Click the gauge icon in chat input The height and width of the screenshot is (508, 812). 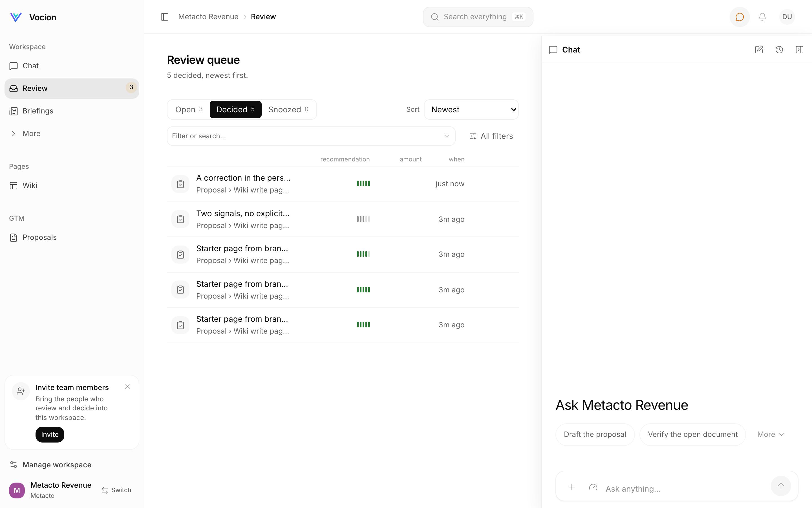pos(593,487)
